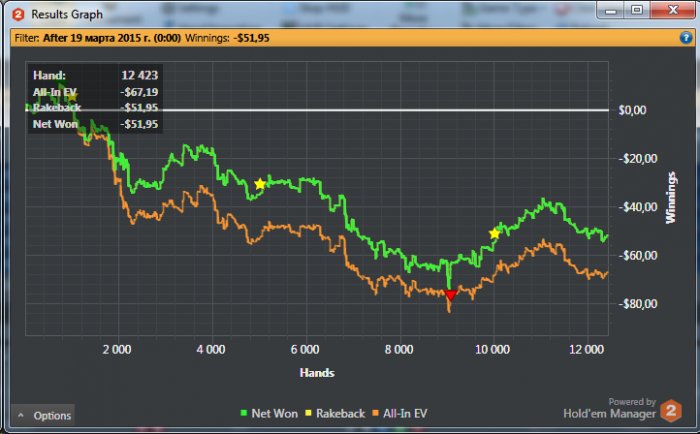
Task: Click the Hands x-axis title
Action: (317, 373)
